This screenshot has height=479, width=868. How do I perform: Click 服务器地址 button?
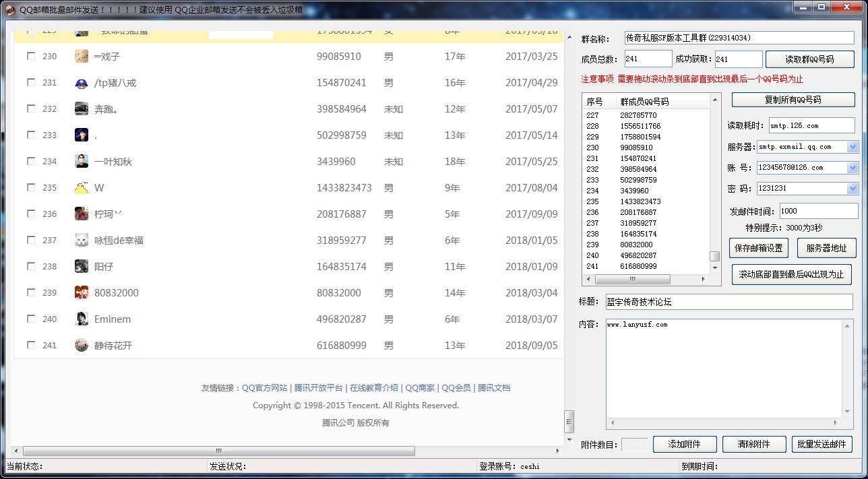[827, 248]
